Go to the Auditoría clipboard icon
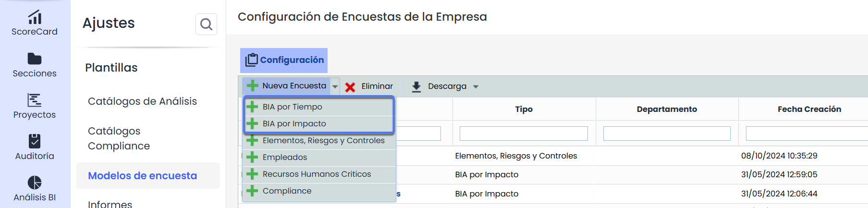868x208 pixels. 35,141
